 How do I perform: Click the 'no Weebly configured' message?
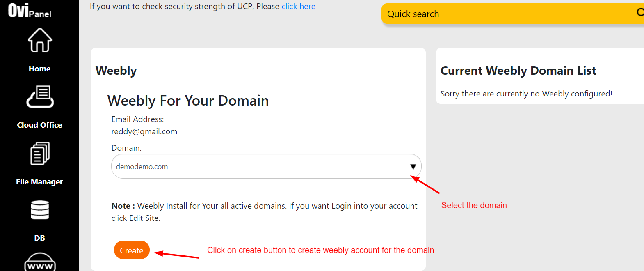click(526, 94)
